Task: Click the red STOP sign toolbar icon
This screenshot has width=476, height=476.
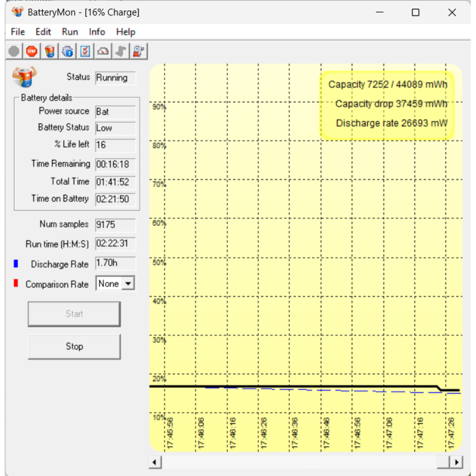Action: coord(31,51)
